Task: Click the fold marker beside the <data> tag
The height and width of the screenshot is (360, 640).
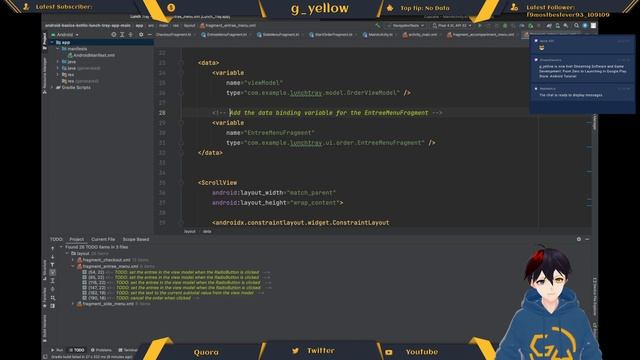Action: 180,63
